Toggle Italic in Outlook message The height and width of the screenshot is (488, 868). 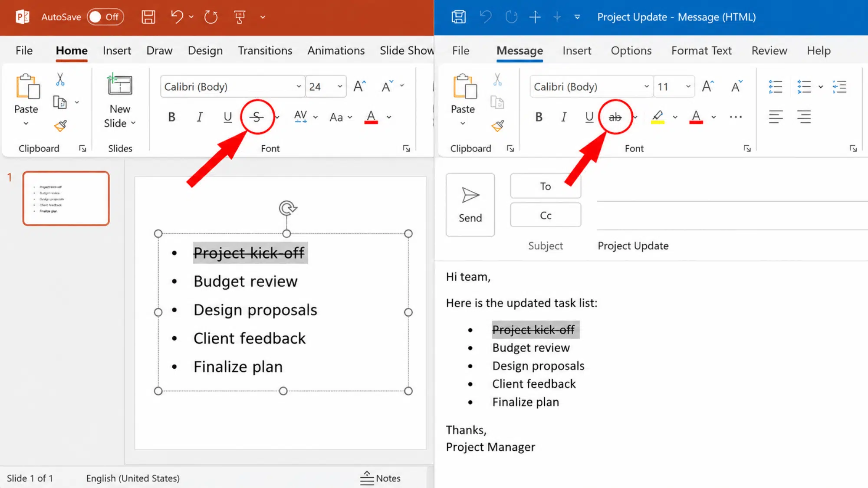coord(564,117)
